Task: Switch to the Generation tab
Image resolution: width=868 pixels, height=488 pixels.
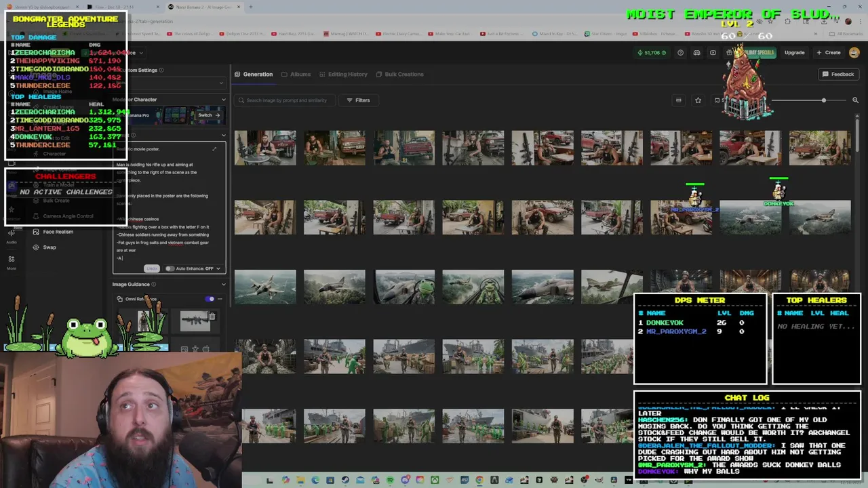Action: pyautogui.click(x=254, y=75)
